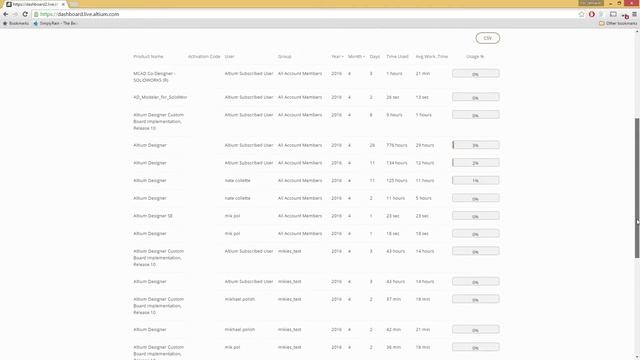Click the 21 min average time in MCAD row
This screenshot has width=640, height=360.
pyautogui.click(x=423, y=73)
